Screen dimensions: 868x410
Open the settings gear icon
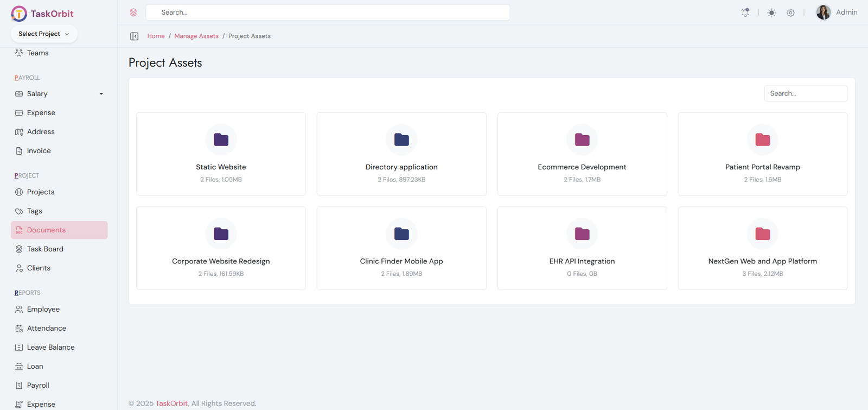(790, 12)
